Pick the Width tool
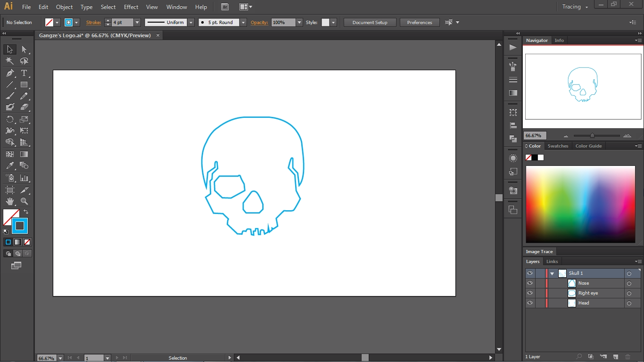 click(10, 131)
